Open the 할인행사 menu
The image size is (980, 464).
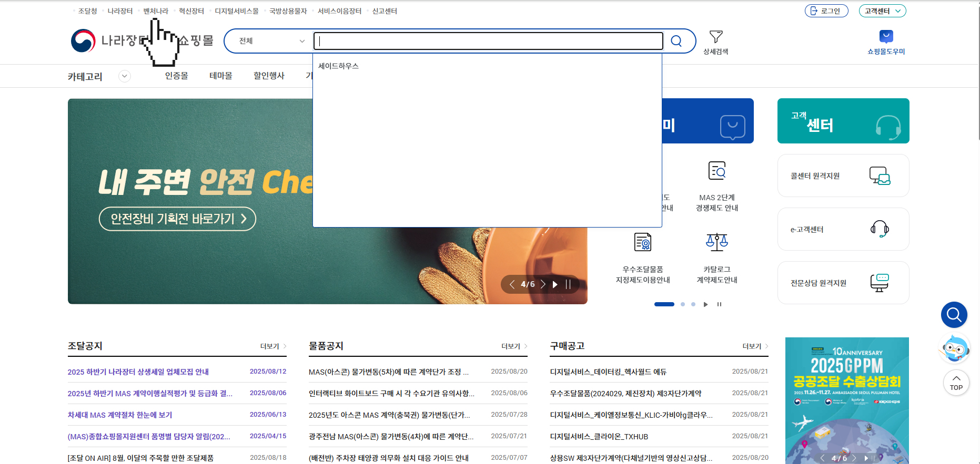point(269,76)
